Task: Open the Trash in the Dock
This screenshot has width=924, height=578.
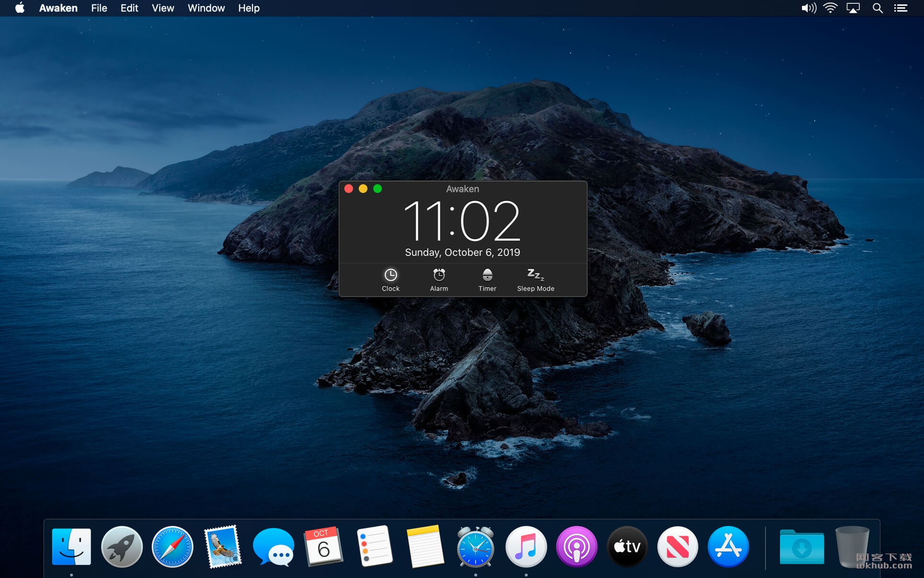Action: 852,547
